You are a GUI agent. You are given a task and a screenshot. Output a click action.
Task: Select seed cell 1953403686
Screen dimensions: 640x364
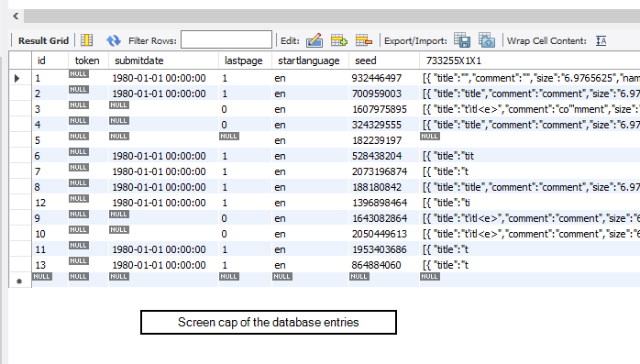click(x=383, y=248)
